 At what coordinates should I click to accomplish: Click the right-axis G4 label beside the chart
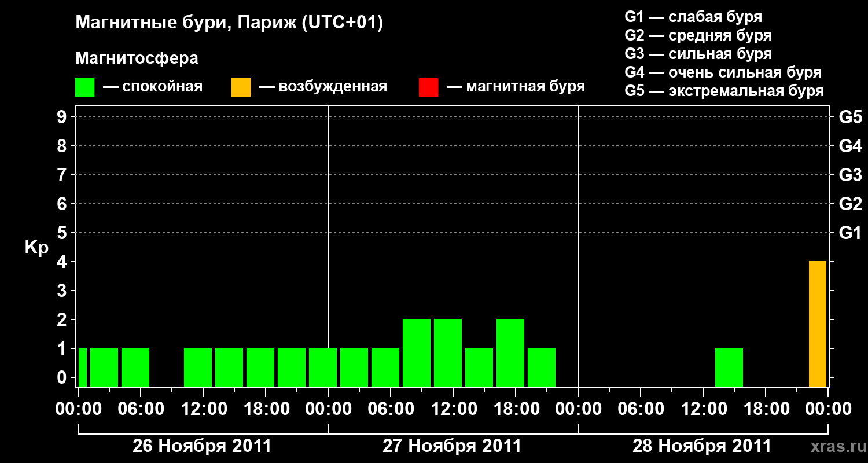pyautogui.click(x=850, y=146)
